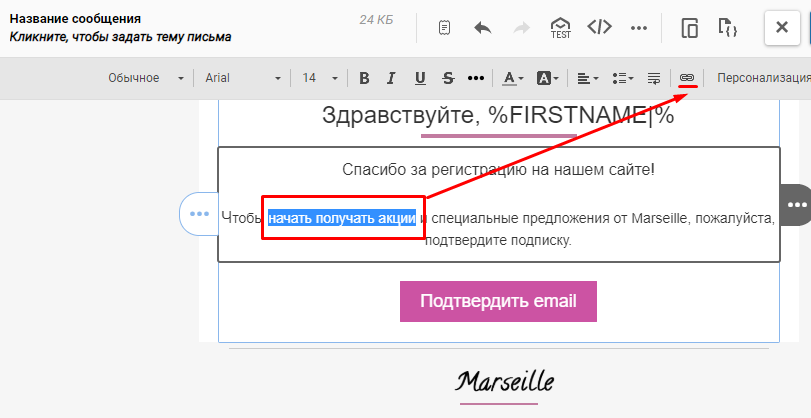Viewport: 811px width, 418px height.
Task: Click the greeting heading Здравствуйте, %FIRSTNAME|%
Action: coord(498,115)
